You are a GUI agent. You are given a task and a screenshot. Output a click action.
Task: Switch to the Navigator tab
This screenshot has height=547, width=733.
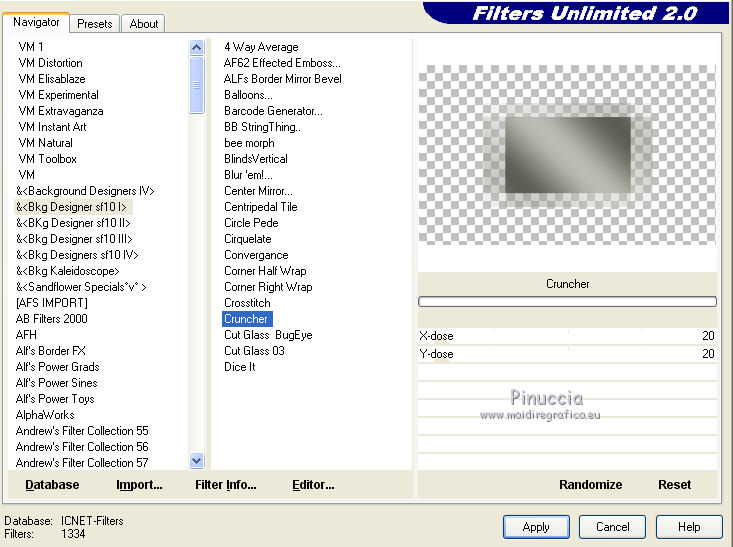coord(36,22)
